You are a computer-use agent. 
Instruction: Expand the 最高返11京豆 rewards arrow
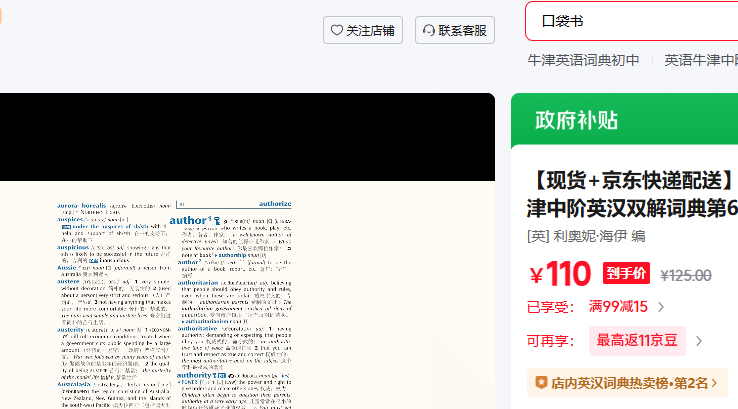pyautogui.click(x=699, y=341)
